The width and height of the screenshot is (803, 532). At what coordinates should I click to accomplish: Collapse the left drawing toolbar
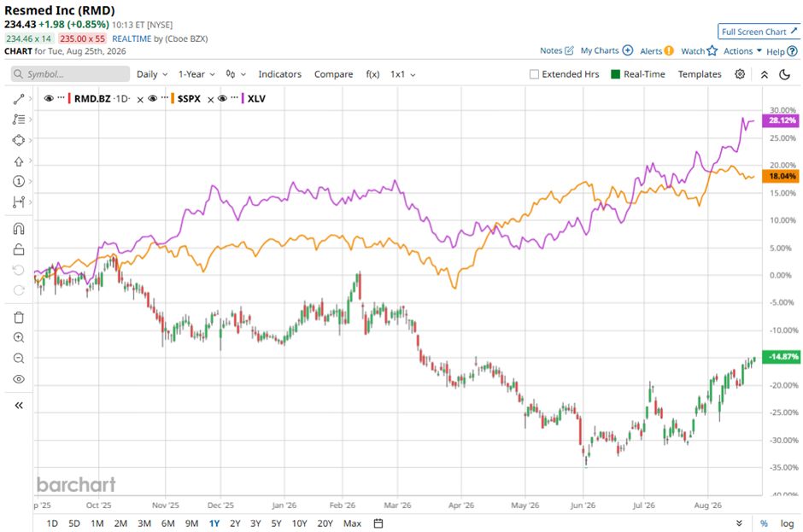click(19, 406)
